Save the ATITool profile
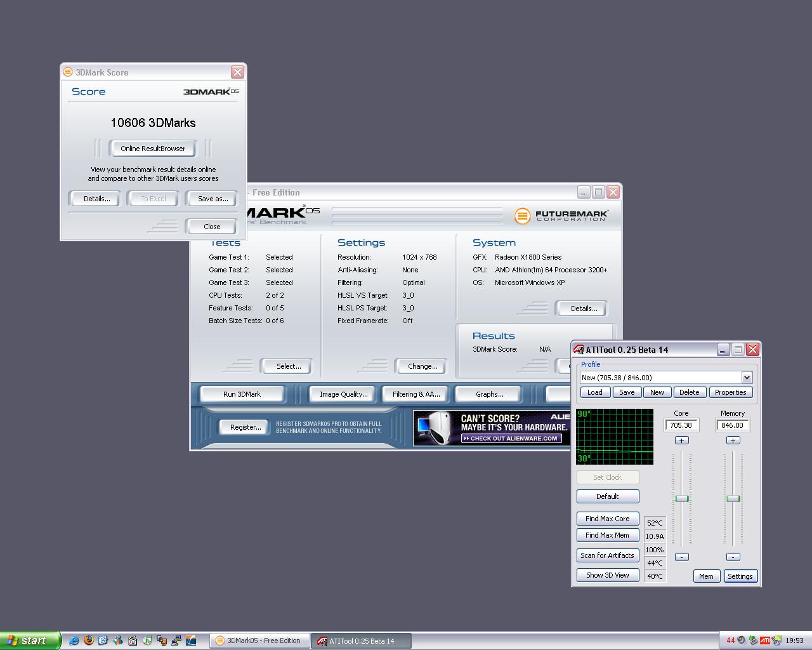The height and width of the screenshot is (650, 812). click(627, 392)
